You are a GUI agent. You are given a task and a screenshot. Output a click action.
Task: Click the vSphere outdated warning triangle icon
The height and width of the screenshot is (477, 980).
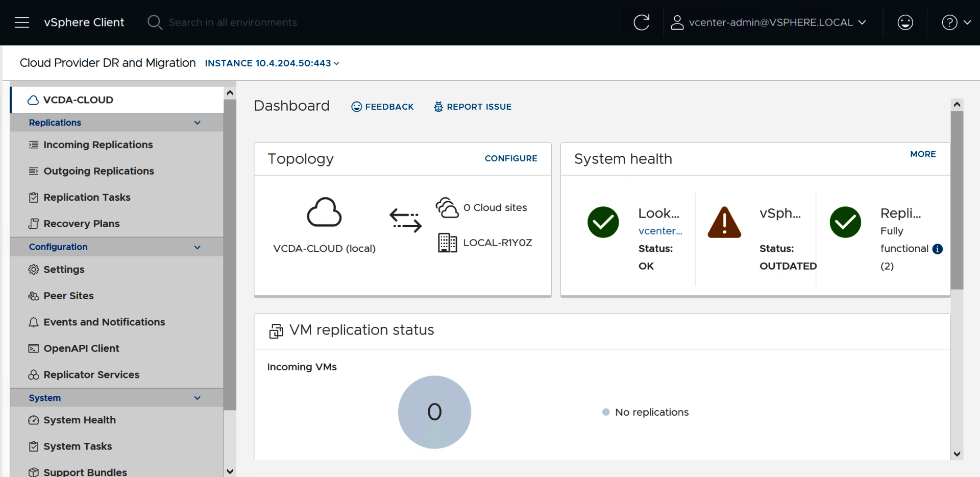point(724,223)
